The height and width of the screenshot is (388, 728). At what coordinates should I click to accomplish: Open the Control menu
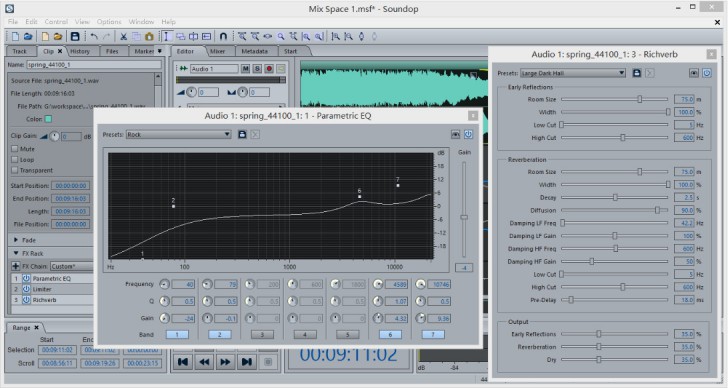click(x=56, y=21)
